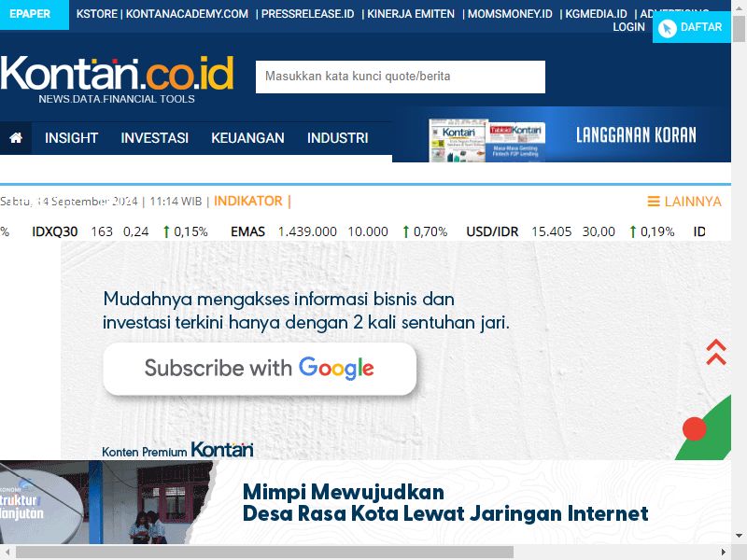Image resolution: width=747 pixels, height=560 pixels.
Task: Open KINERJA EMITEN link
Action: 411,14
